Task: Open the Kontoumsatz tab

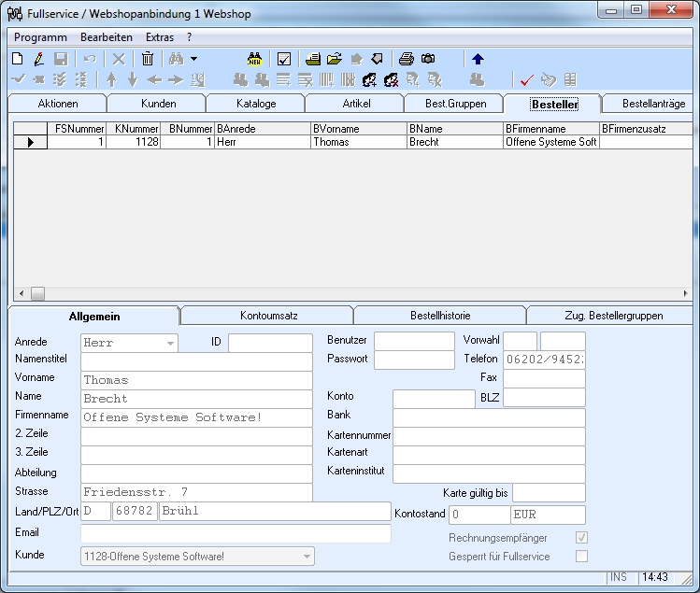Action: pyautogui.click(x=268, y=316)
